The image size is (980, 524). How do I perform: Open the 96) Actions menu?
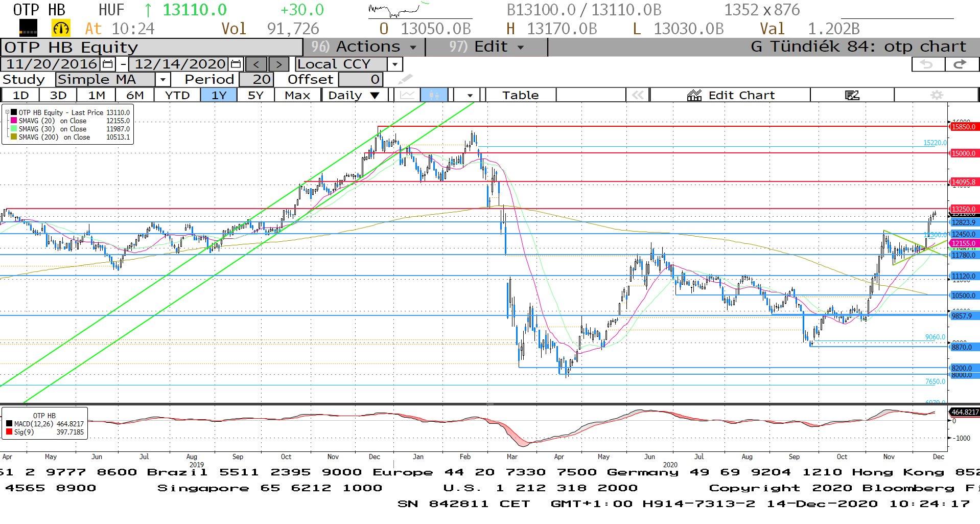[x=364, y=47]
